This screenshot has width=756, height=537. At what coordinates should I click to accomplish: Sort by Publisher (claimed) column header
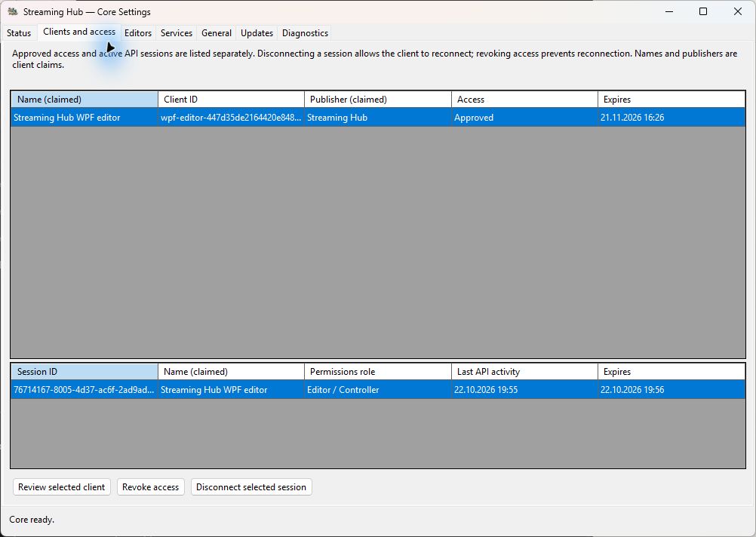[x=378, y=100]
